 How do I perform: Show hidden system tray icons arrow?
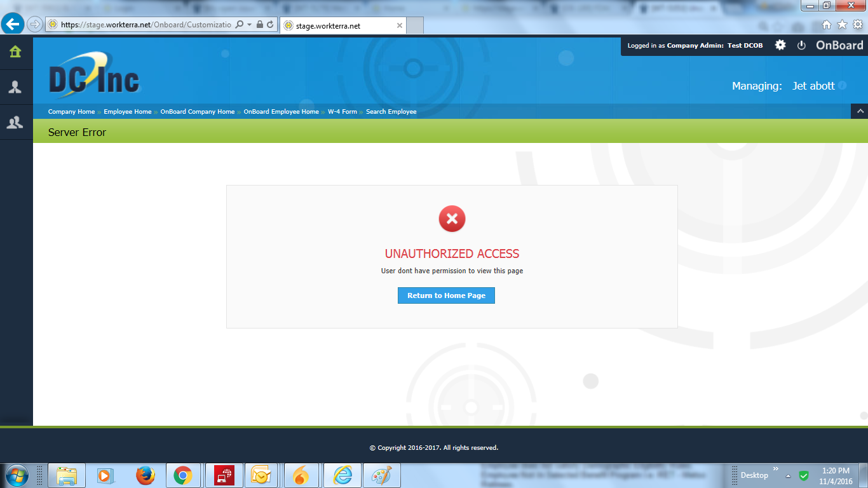(788, 475)
